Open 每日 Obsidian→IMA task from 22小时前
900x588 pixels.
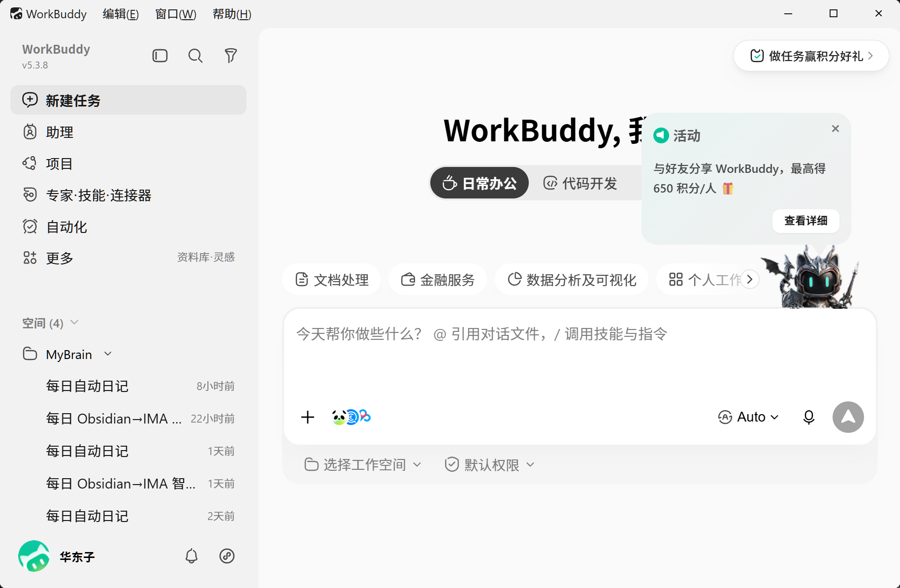[x=129, y=419]
